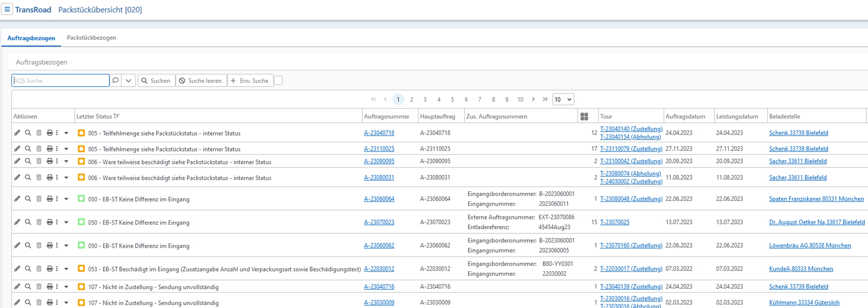Click into the AQS Suche input field
Image resolution: width=868 pixels, height=308 pixels.
[60, 80]
